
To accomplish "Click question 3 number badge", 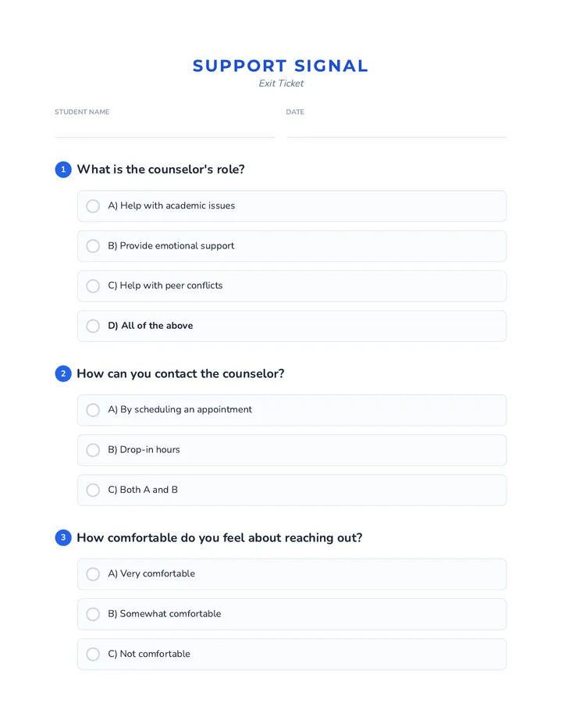I will click(63, 537).
